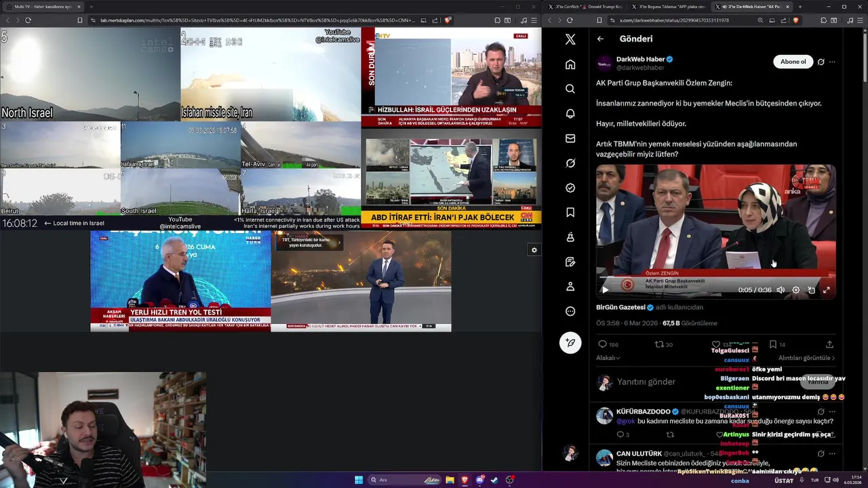The height and width of the screenshot is (488, 868).
Task: Select the CNN Türk stream tile
Action: 451,179
